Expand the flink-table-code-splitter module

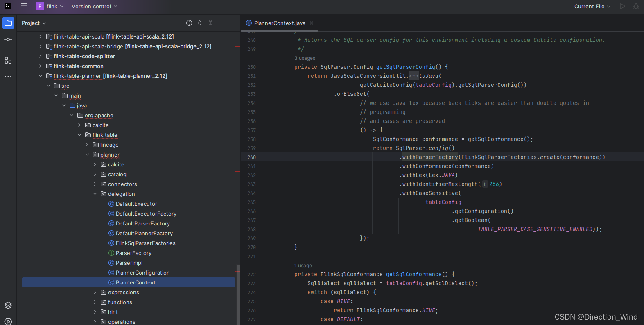[x=40, y=56]
